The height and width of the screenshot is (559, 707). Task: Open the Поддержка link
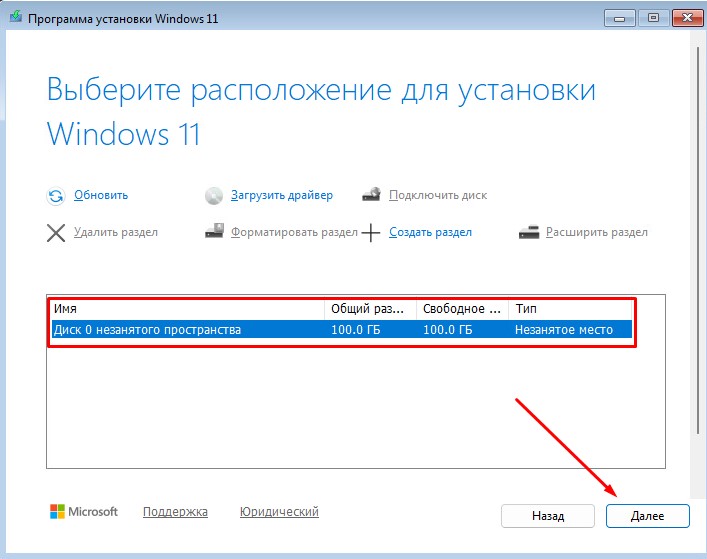coord(175,512)
